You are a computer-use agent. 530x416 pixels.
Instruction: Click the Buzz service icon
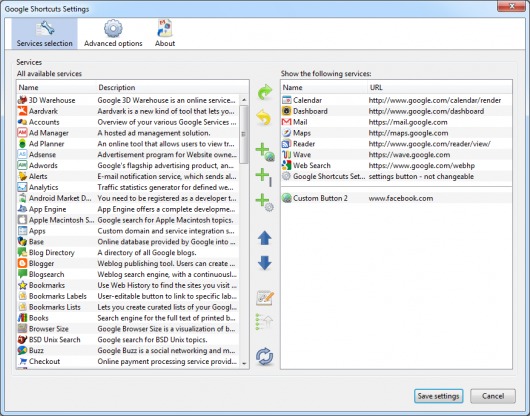(22, 350)
